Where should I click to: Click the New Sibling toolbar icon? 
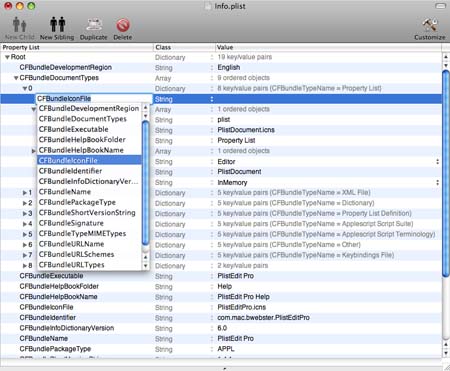[57, 25]
